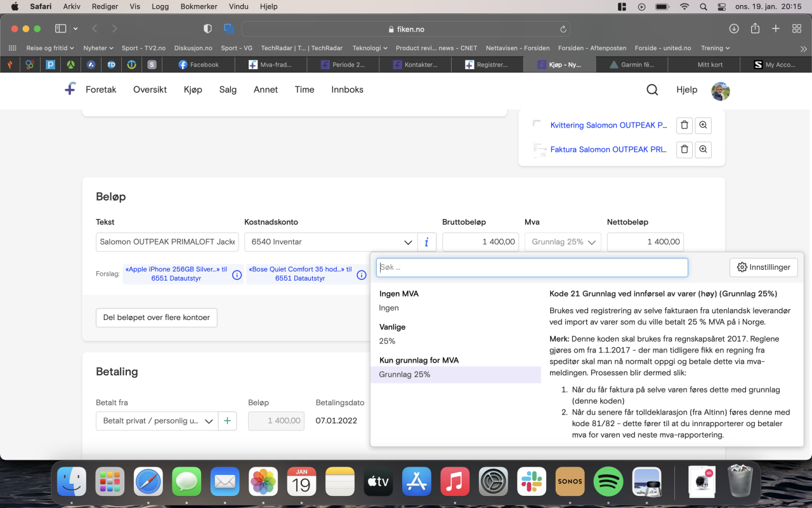This screenshot has width=812, height=508.
Task: Click the plus icon beside Betalt fra
Action: coord(227,421)
